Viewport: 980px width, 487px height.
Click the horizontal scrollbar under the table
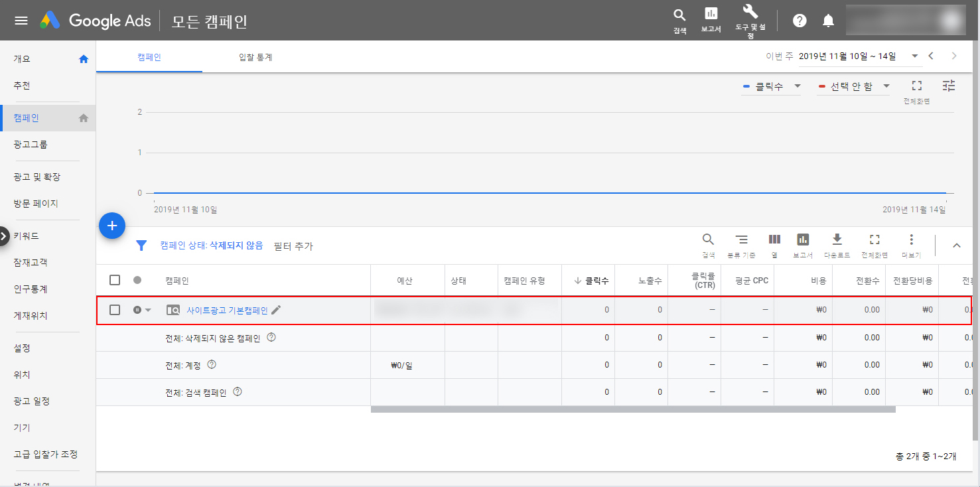(x=633, y=409)
